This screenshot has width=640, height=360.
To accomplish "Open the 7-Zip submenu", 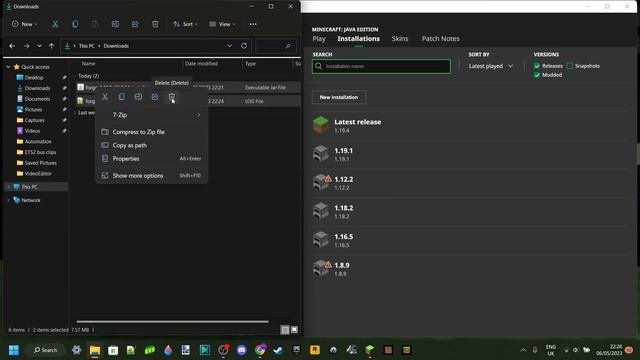I will pos(151,115).
